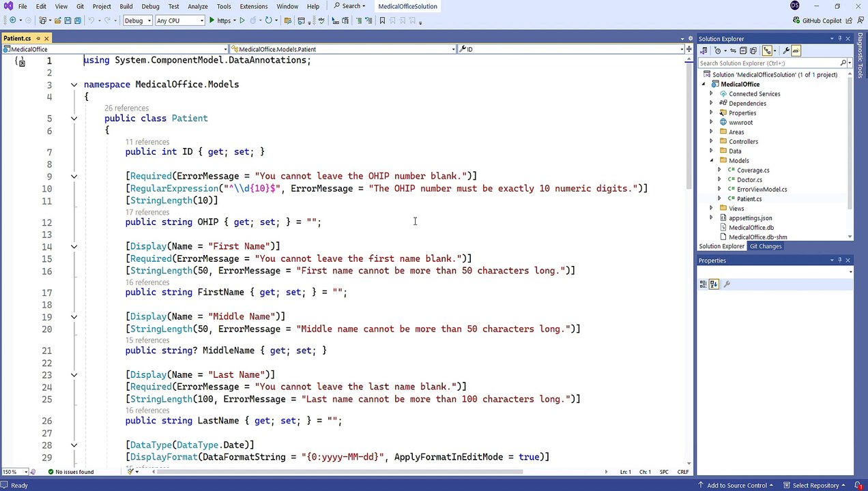Open the ID member navigation dropdown
Viewport: 868px width, 491px height.
571,49
